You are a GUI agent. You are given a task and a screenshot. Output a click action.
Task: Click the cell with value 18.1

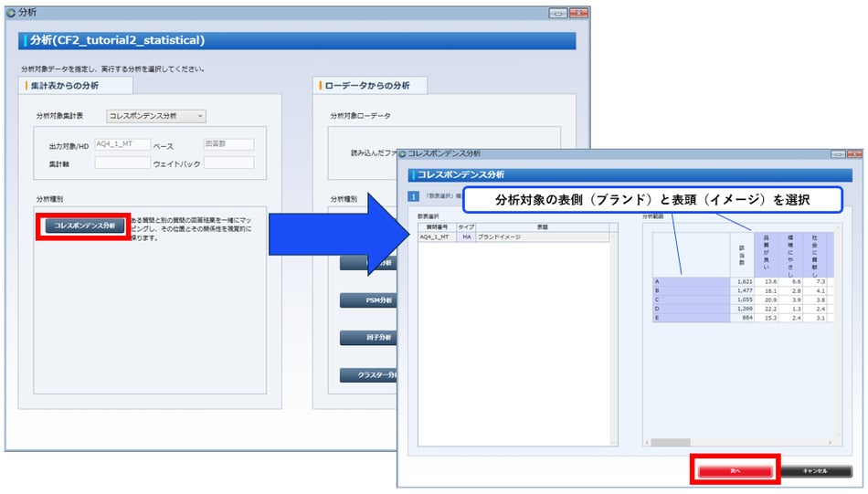(x=767, y=290)
